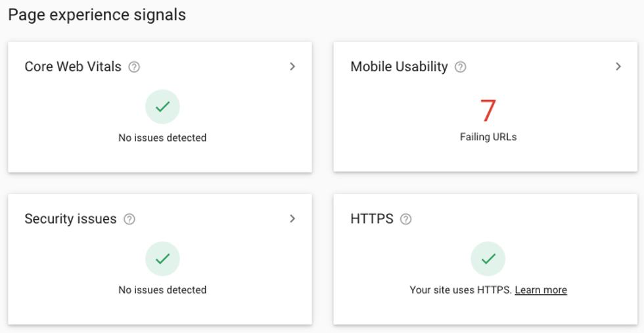The width and height of the screenshot is (644, 333).
Task: Click the help icon beside HTTPS
Action: 406,219
